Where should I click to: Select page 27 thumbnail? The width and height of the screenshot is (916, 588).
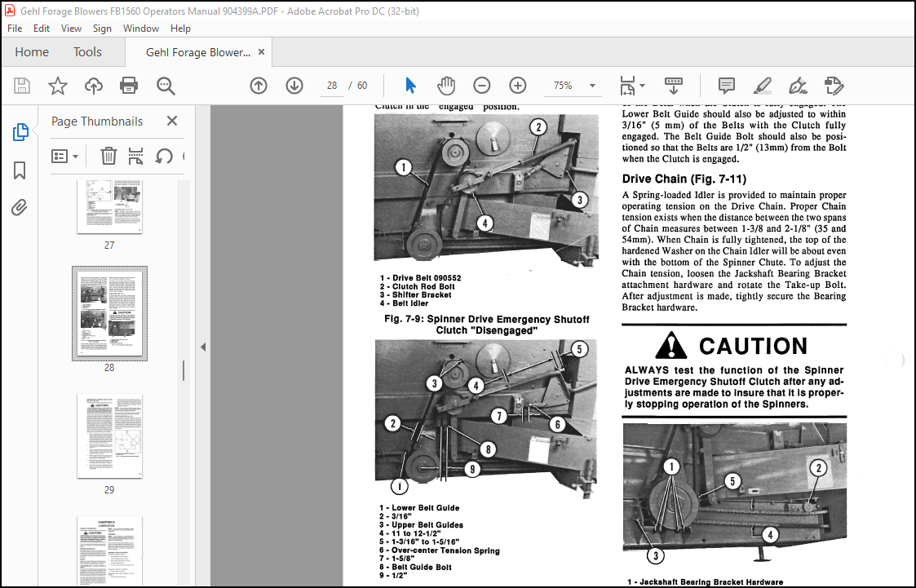coord(109,206)
